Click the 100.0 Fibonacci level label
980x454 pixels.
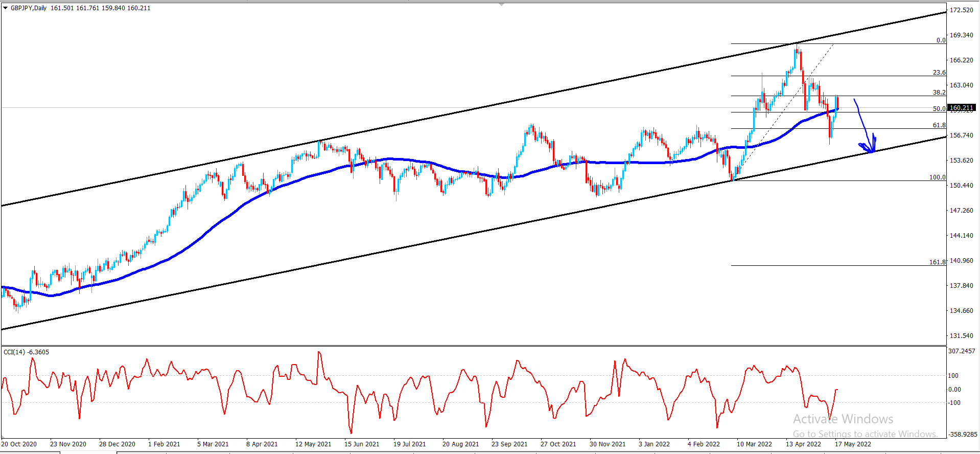tap(938, 177)
